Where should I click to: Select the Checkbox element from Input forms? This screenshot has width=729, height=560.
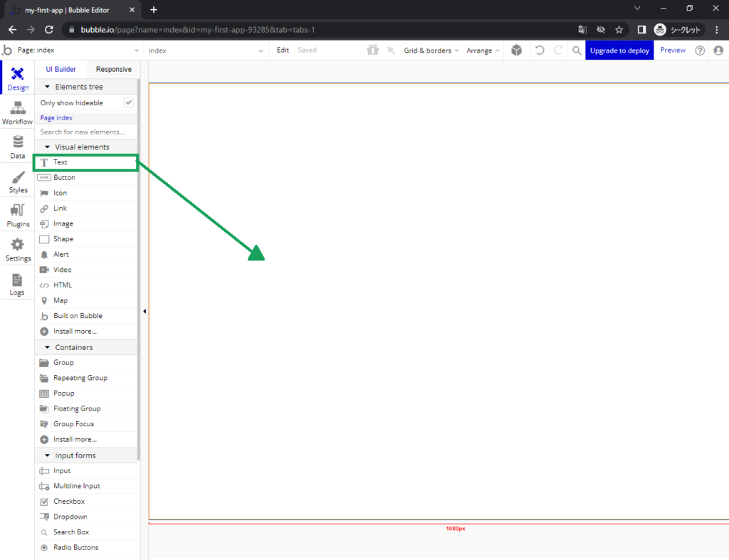pos(69,502)
